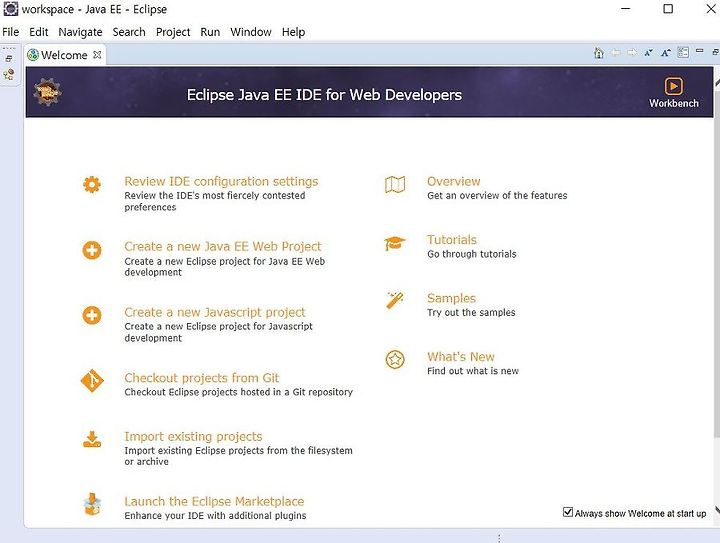Click the gear icon for IDE configuration settings
The height and width of the screenshot is (543, 720).
(92, 185)
